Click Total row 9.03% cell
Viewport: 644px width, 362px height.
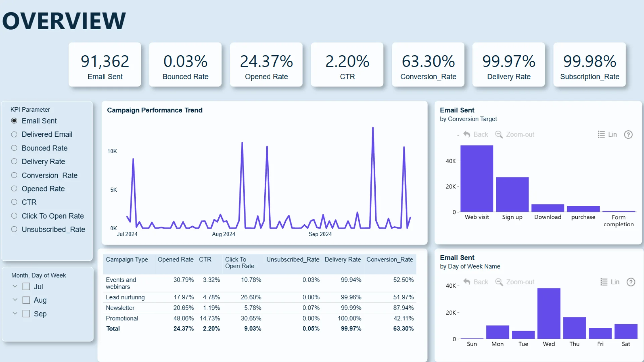coord(253,329)
